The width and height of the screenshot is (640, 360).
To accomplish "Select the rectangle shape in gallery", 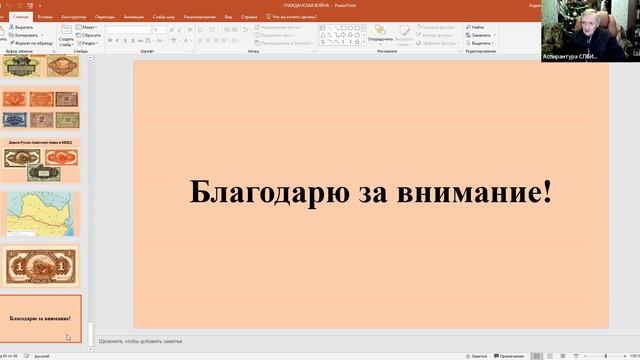I will 344,28.
